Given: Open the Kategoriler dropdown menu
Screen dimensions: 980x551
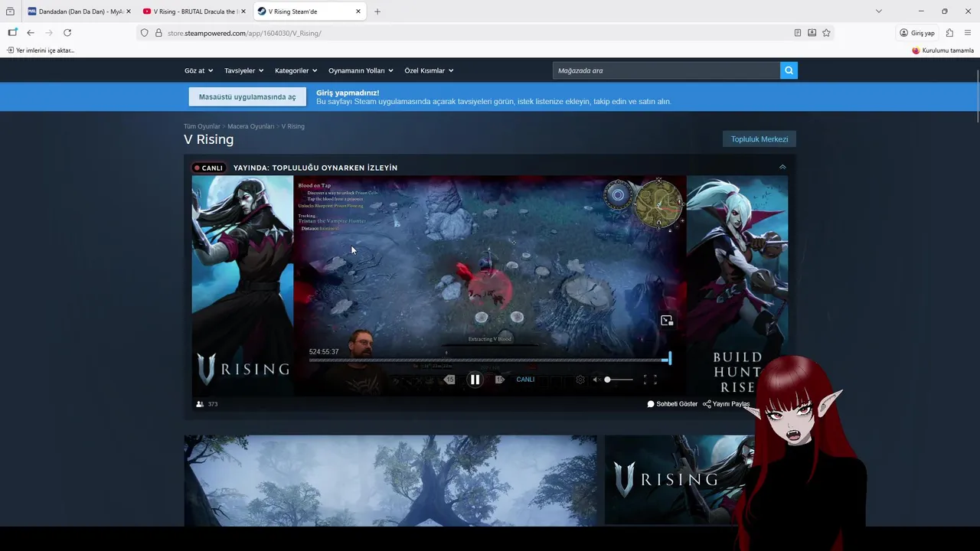Looking at the screenshot, I should tap(296, 70).
